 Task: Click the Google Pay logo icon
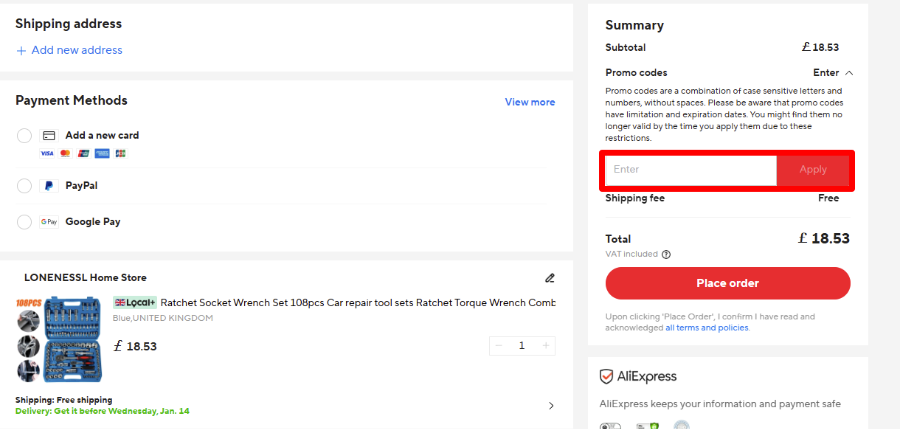point(49,222)
